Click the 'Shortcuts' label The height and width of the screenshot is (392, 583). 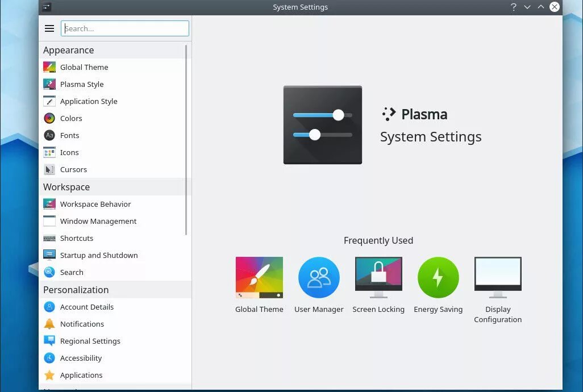77,238
